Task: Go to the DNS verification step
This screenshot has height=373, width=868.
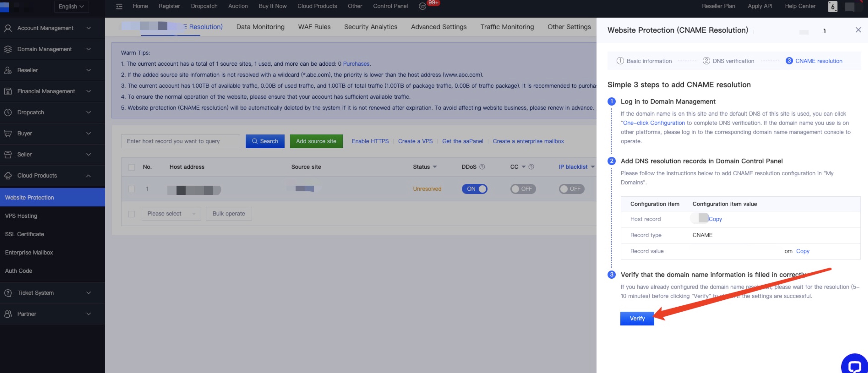Action: 728,61
